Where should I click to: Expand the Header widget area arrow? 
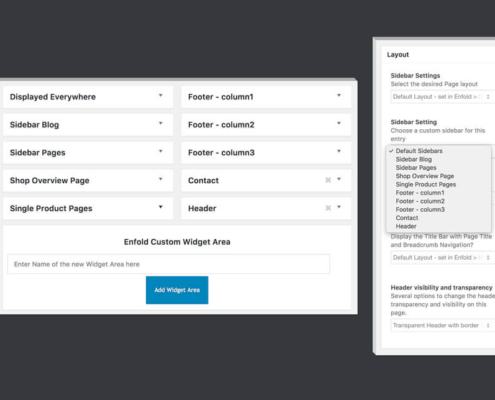pos(339,207)
